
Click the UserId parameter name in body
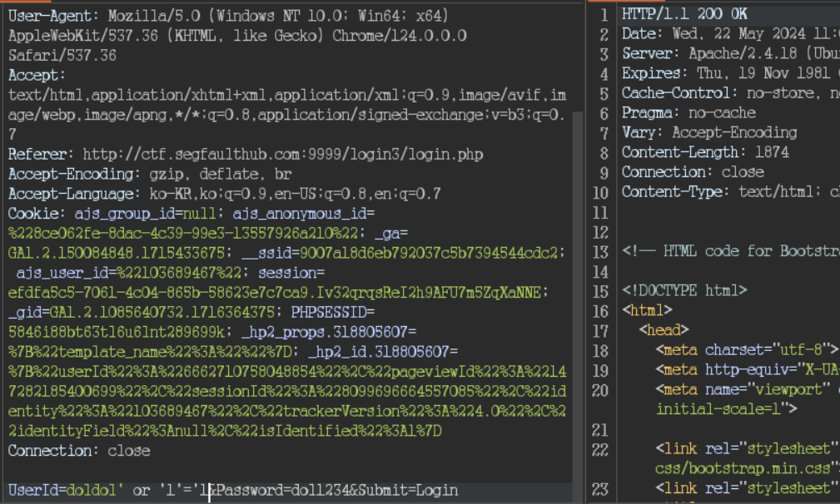click(x=32, y=490)
